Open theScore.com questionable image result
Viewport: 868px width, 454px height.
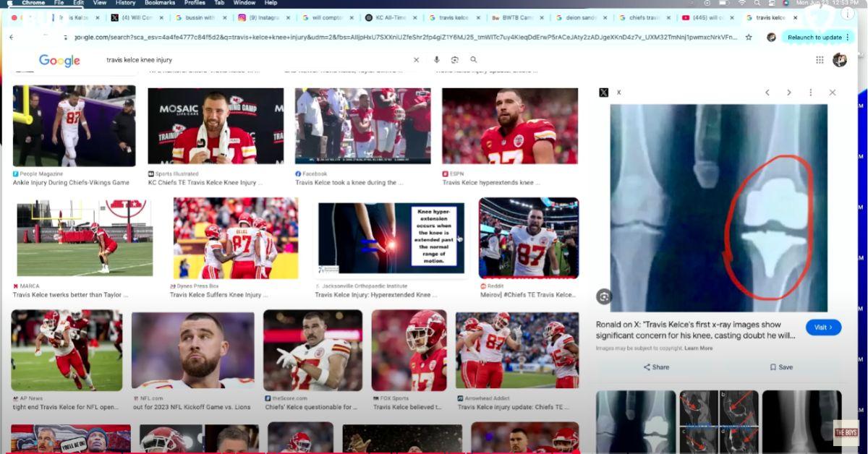312,351
